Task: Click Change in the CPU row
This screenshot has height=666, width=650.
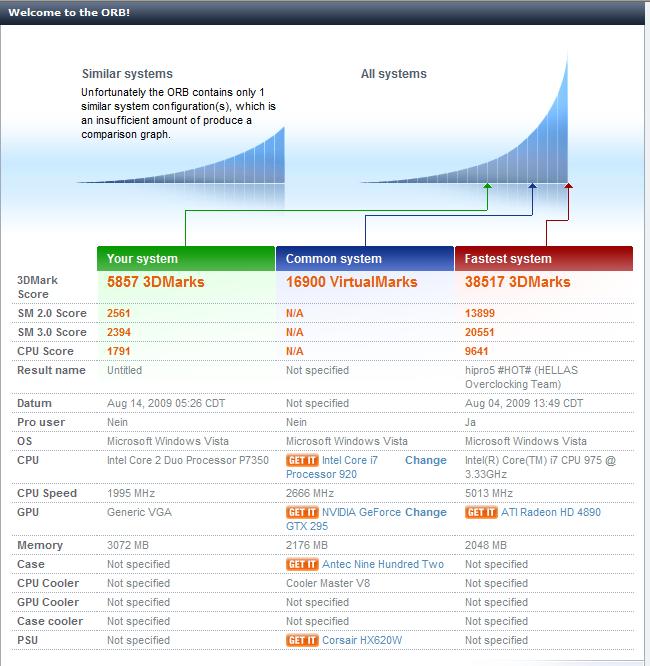Action: tap(425, 460)
